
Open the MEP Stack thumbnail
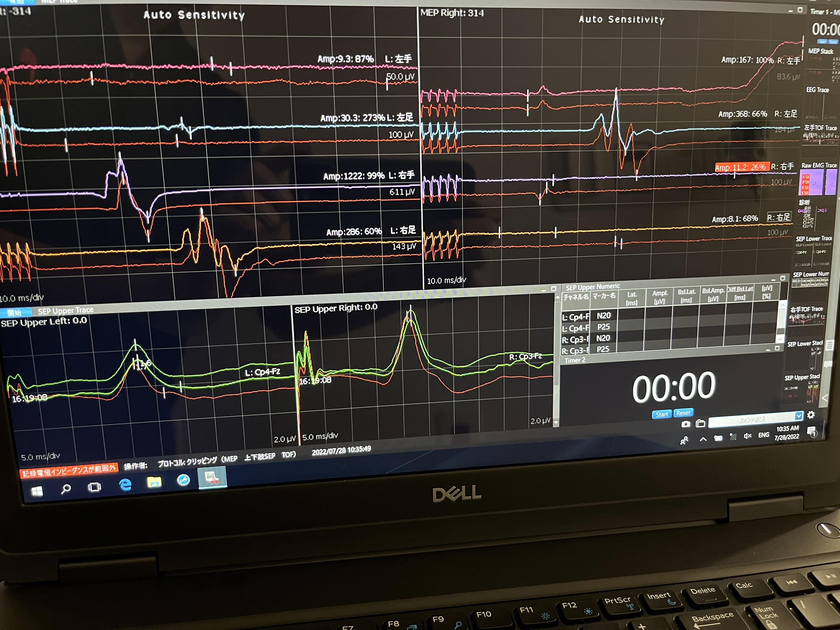coord(823,65)
